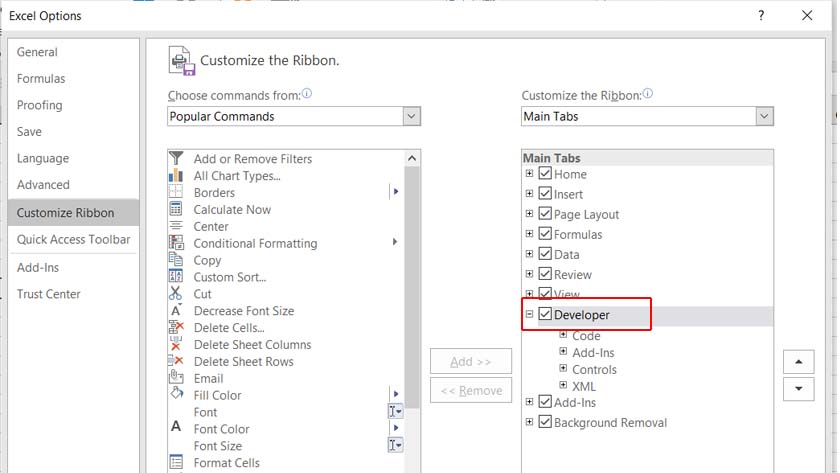
Task: Uncheck the Insert tab checkbox
Action: click(x=545, y=193)
